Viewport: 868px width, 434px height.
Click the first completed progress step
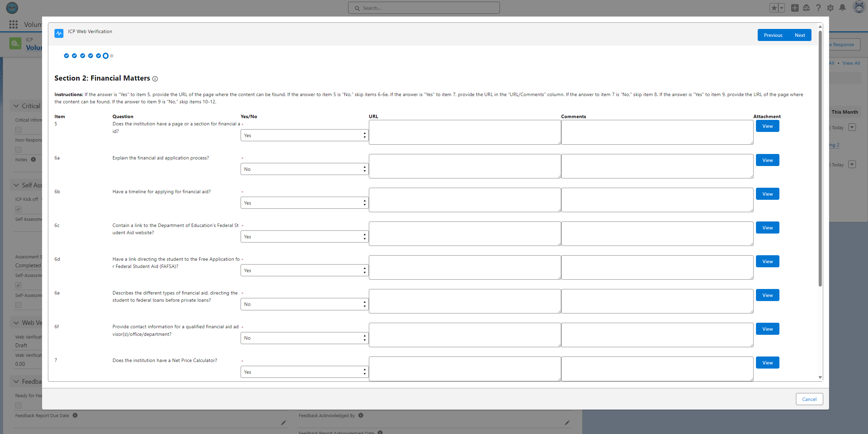(x=66, y=56)
